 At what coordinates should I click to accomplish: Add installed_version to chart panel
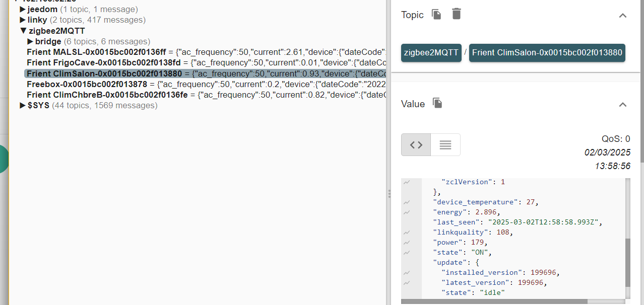406,272
